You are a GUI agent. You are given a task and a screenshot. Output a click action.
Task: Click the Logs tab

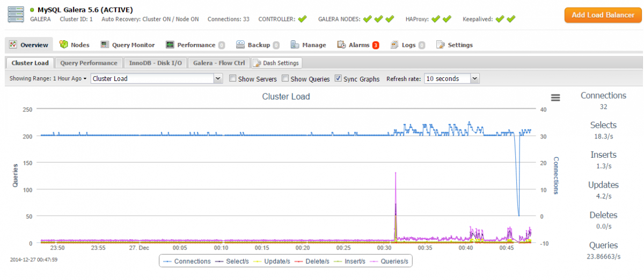coord(408,45)
